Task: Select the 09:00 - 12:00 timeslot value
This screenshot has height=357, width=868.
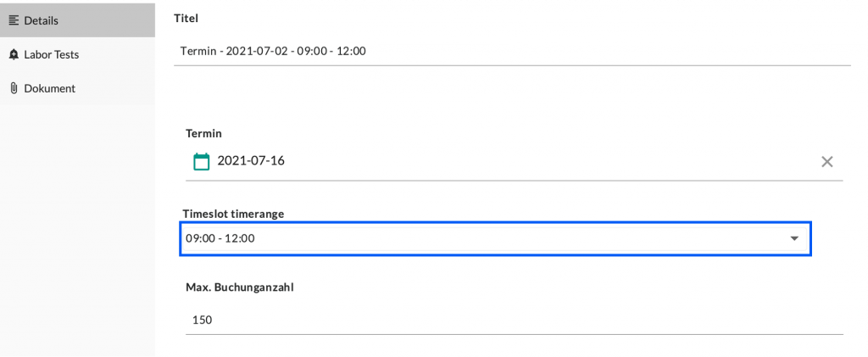Action: click(220, 239)
